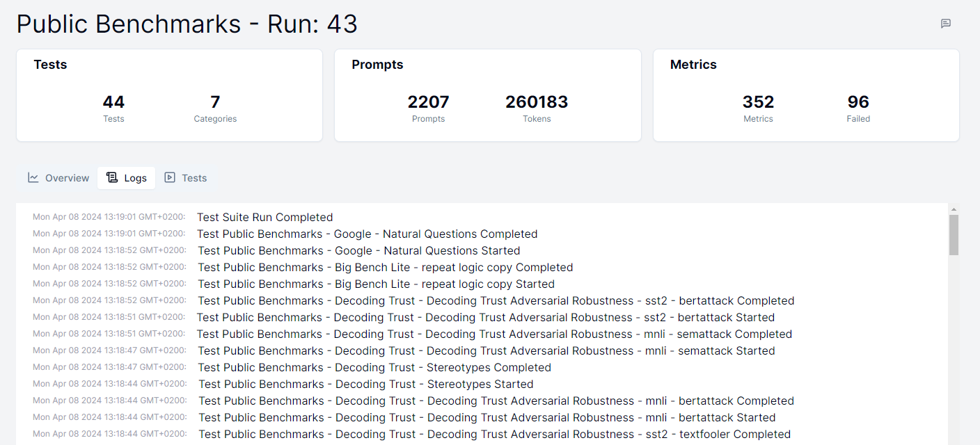Click the Failed metrics value 96
Screen dimensions: 980x445
(858, 102)
